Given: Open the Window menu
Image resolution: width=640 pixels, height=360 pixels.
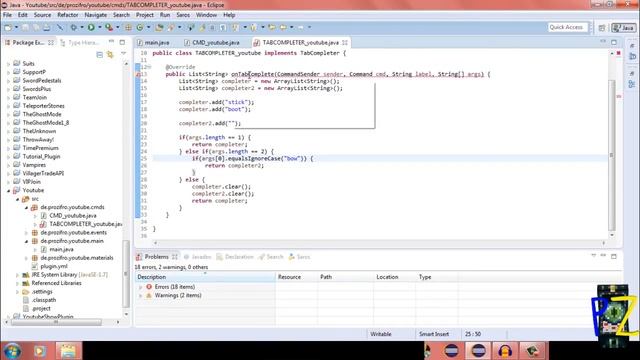Looking at the screenshot, I should [x=206, y=15].
